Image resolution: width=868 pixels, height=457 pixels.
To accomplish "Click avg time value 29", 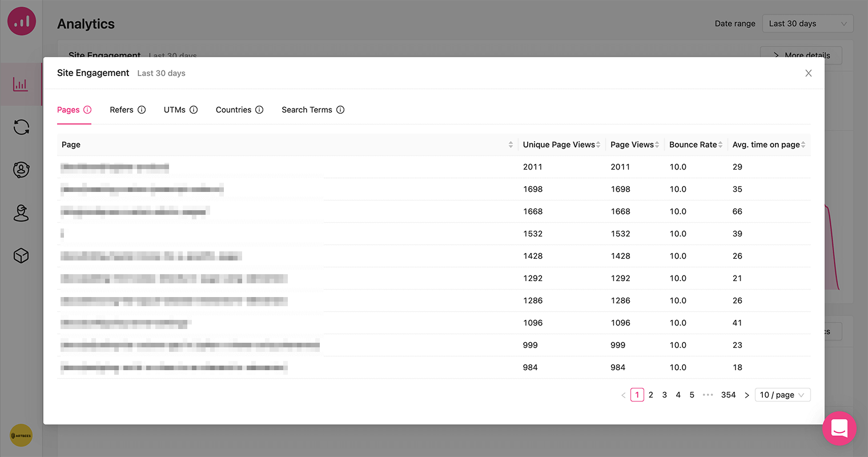I will coord(737,167).
